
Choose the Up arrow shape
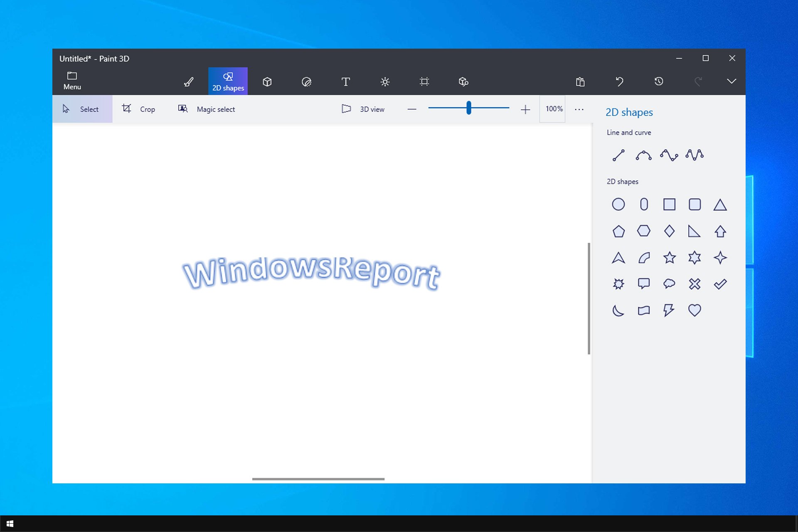pyautogui.click(x=720, y=231)
